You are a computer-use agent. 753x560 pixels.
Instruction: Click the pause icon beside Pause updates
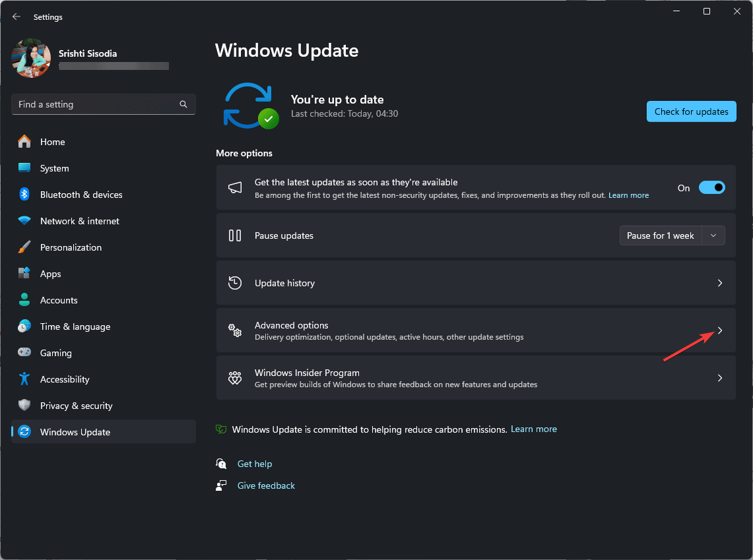(235, 235)
